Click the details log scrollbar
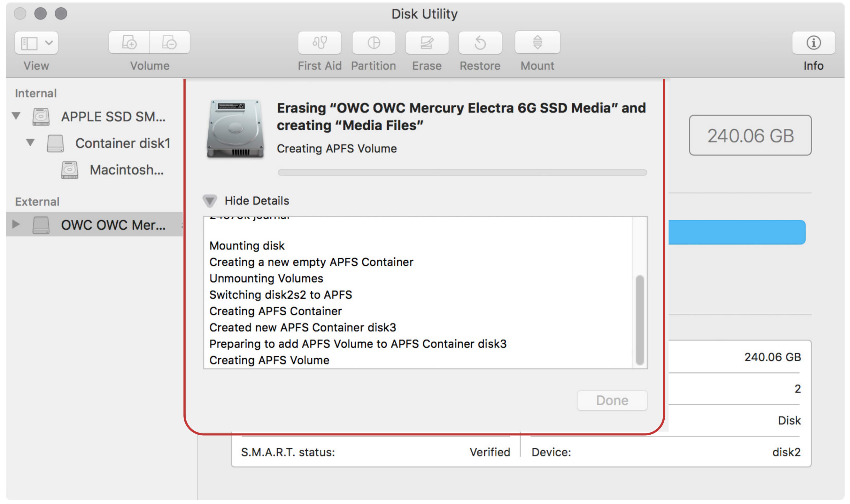 click(640, 320)
